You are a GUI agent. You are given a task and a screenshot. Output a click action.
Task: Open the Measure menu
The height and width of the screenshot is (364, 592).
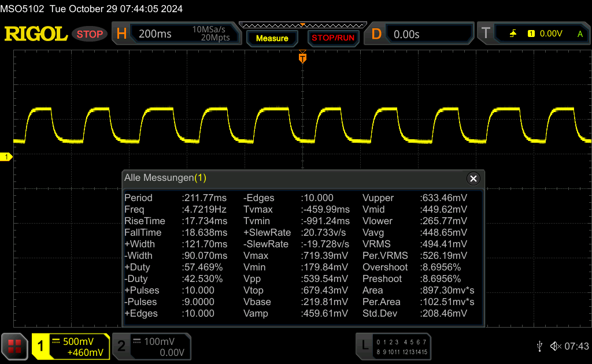coord(272,38)
